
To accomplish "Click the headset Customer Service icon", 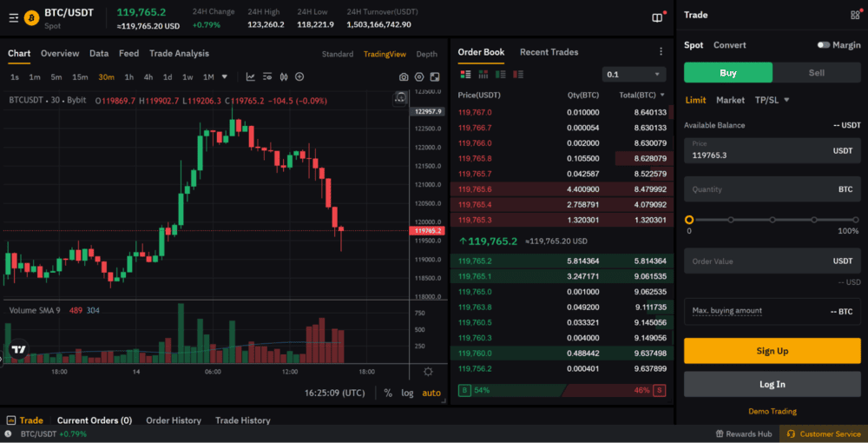I will [x=791, y=434].
